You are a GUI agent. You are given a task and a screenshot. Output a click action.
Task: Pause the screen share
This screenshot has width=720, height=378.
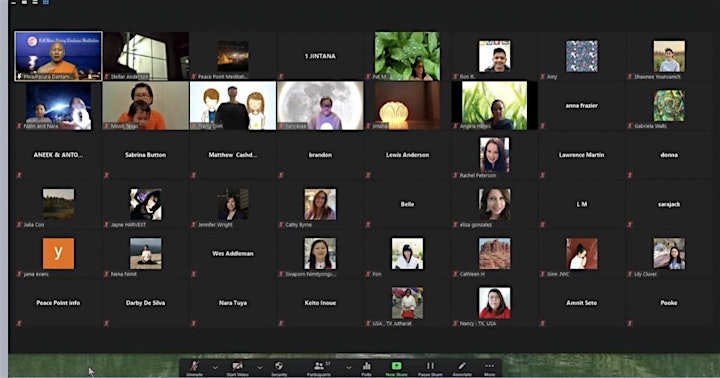coord(430,368)
